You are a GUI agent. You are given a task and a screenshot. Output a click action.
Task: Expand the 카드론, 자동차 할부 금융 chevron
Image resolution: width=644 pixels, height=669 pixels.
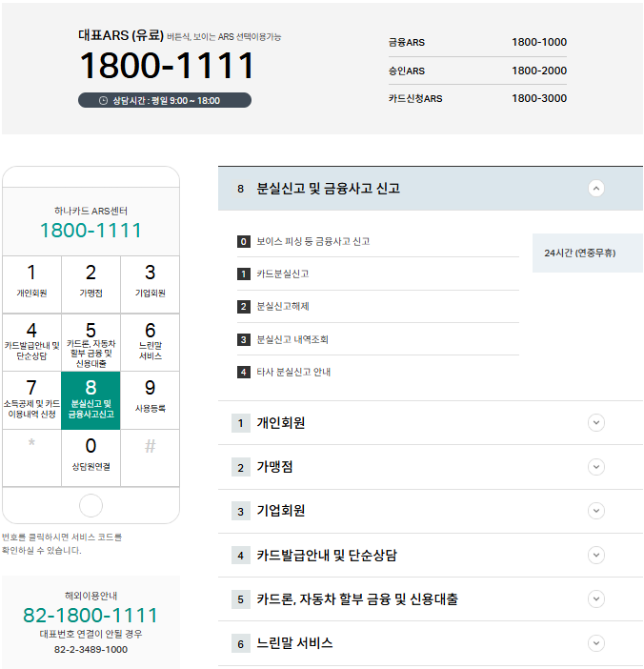(596, 599)
